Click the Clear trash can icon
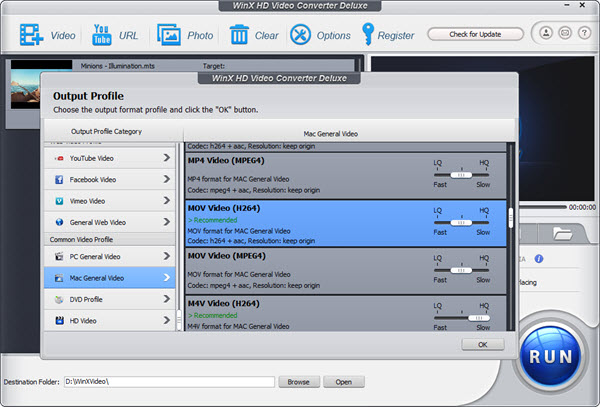This screenshot has width=600, height=407. (x=239, y=35)
